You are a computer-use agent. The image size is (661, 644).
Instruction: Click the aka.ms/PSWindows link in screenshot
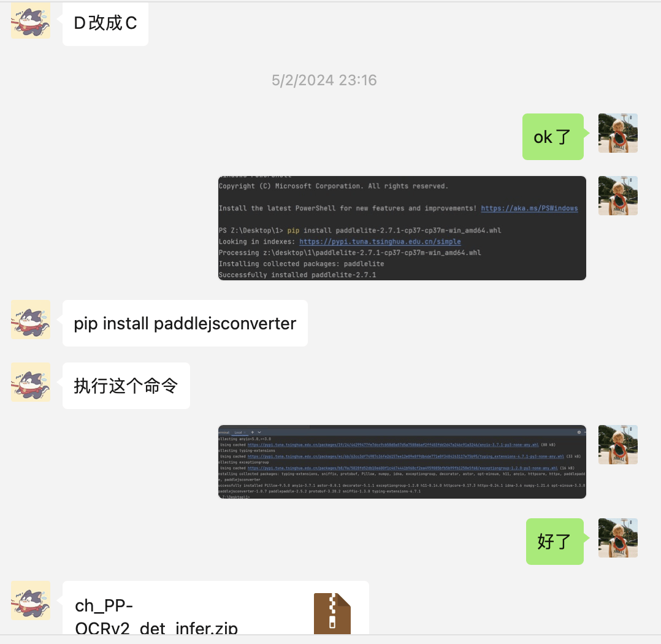[x=530, y=209]
